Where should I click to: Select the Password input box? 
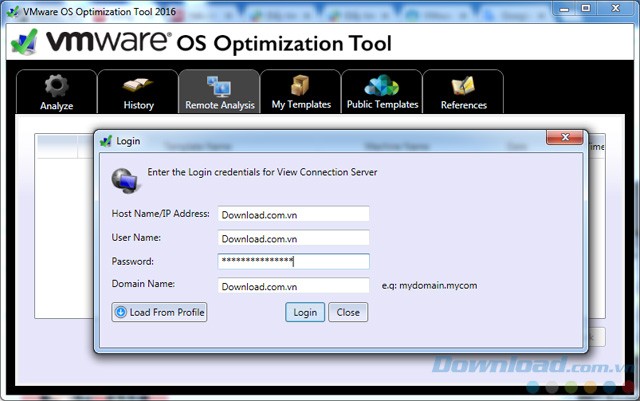(293, 261)
